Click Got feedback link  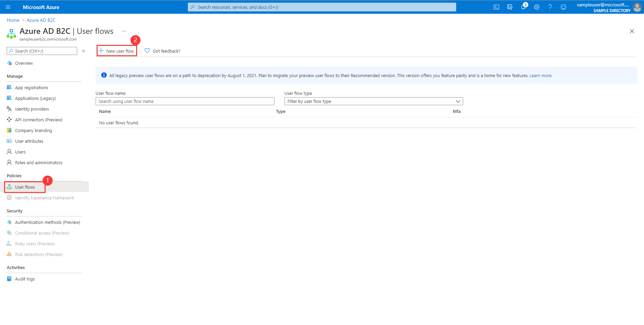coord(166,51)
